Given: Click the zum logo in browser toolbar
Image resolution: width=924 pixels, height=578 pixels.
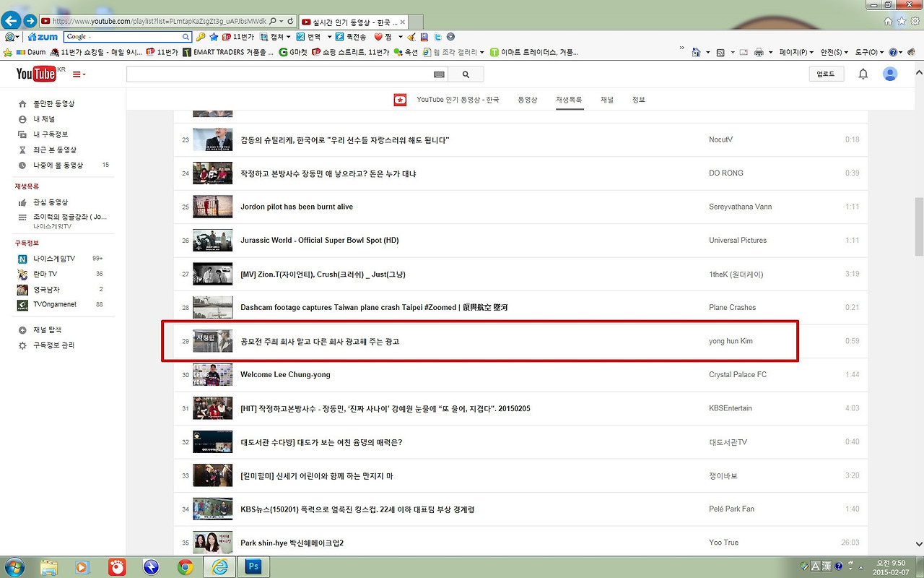Looking at the screenshot, I should [42, 36].
